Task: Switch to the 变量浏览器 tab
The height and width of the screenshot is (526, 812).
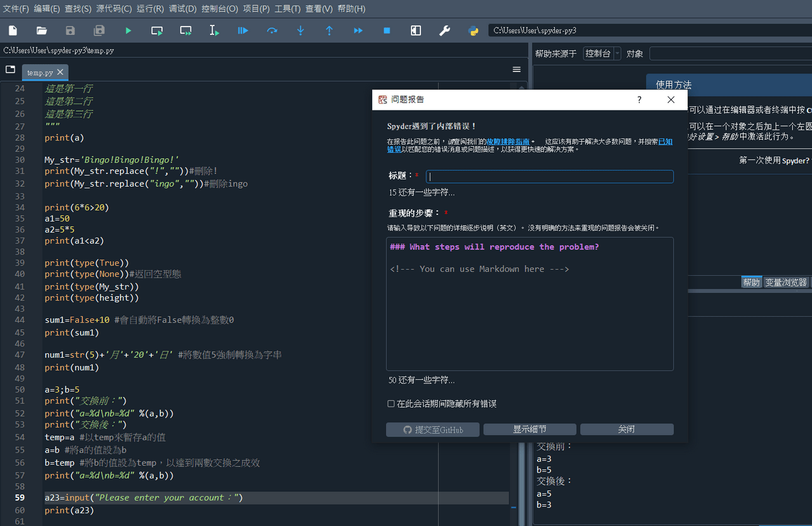Action: tap(786, 282)
